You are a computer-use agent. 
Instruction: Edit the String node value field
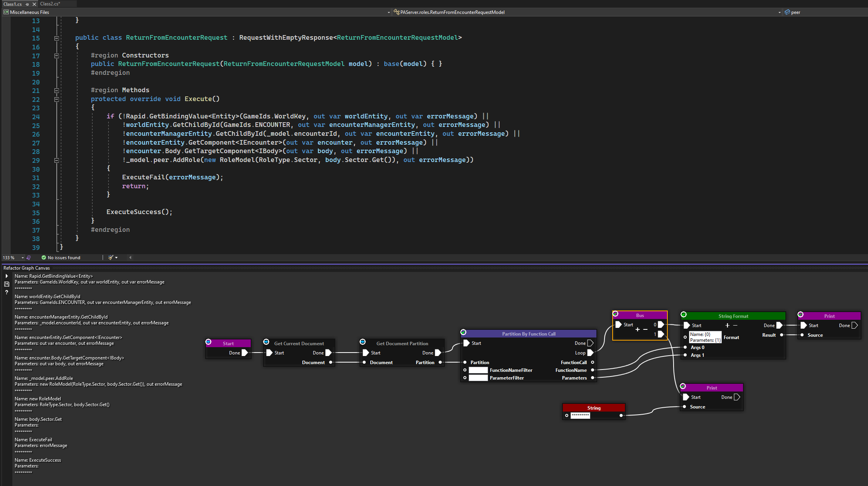[x=580, y=415]
